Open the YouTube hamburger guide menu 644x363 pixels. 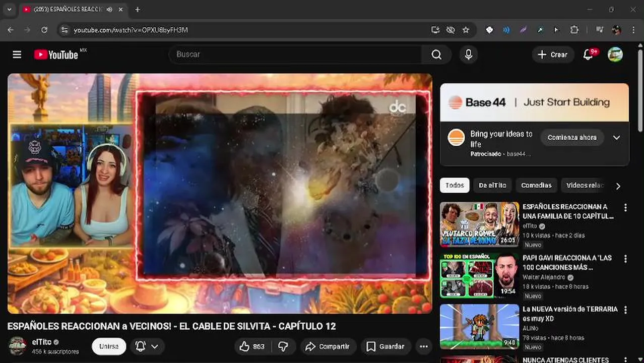[17, 54]
